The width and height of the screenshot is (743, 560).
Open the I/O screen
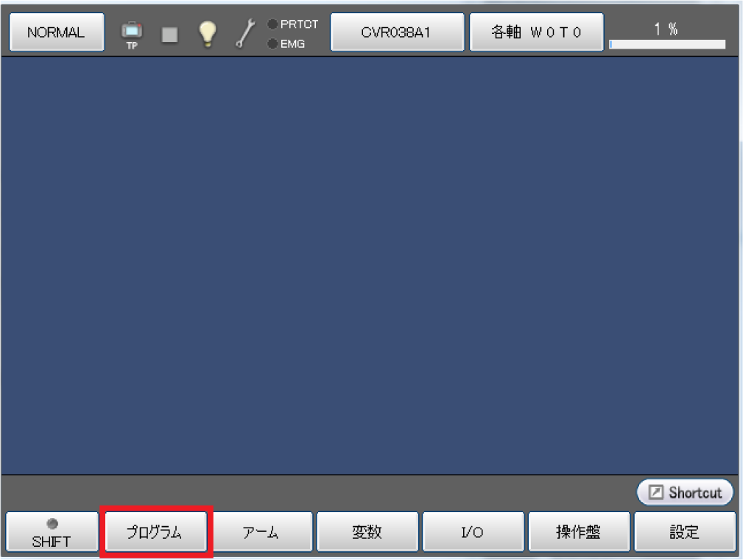point(473,531)
